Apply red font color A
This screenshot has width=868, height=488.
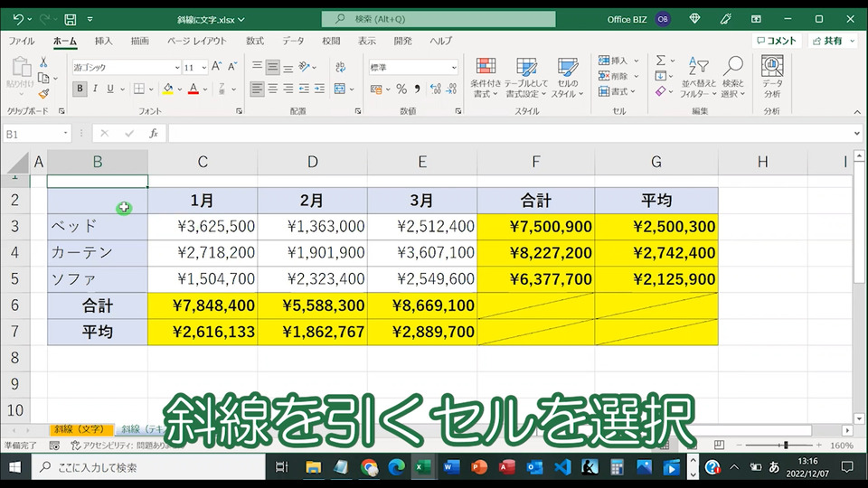coord(193,89)
